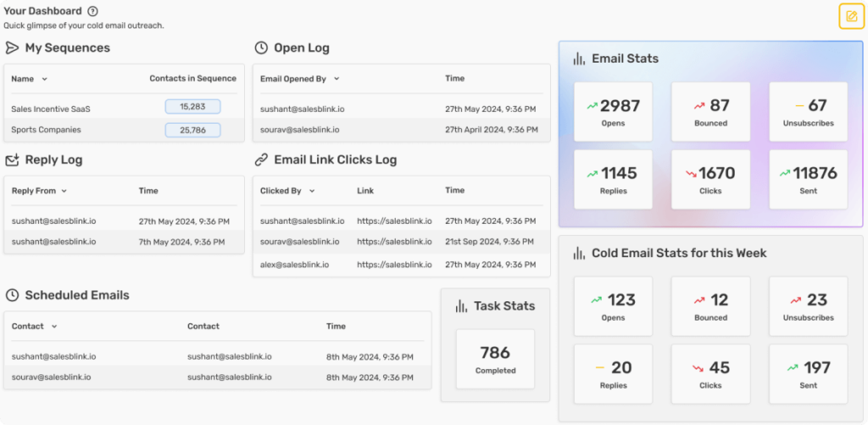Click the My Sequences paper plane icon
868x425 pixels.
coord(13,48)
